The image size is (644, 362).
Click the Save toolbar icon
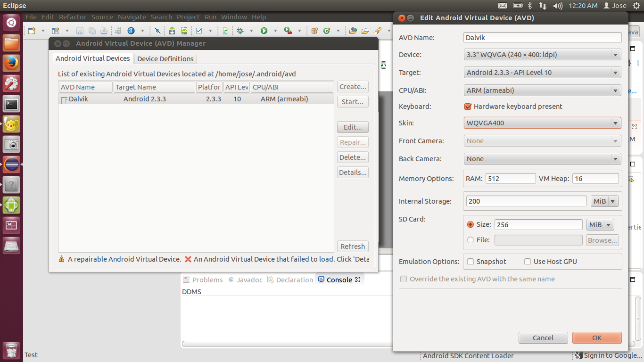[x=80, y=31]
